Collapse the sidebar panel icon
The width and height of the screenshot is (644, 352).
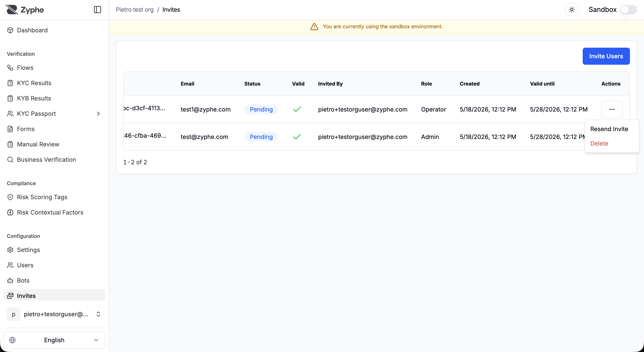tap(98, 10)
